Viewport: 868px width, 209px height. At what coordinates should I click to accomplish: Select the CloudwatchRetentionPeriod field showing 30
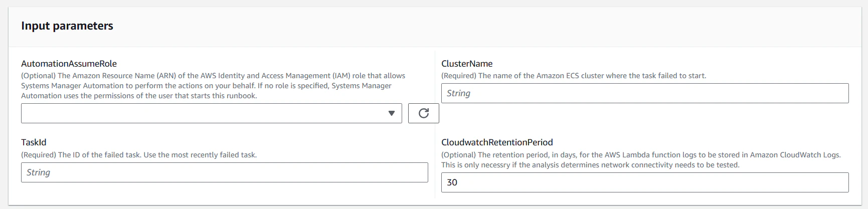[x=645, y=182]
